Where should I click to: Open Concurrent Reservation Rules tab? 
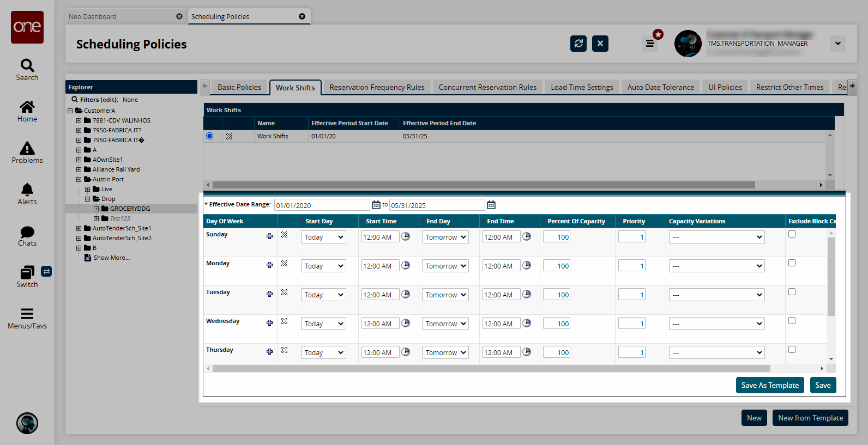coord(487,87)
